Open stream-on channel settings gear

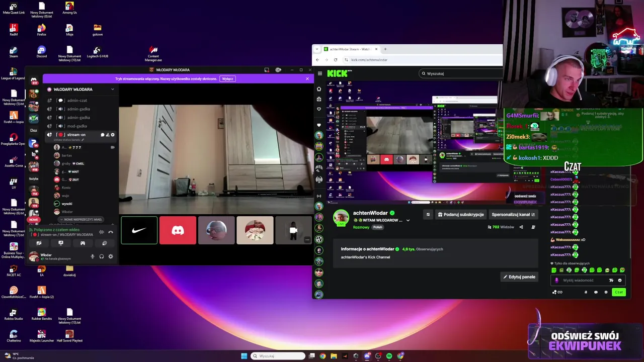click(113, 135)
